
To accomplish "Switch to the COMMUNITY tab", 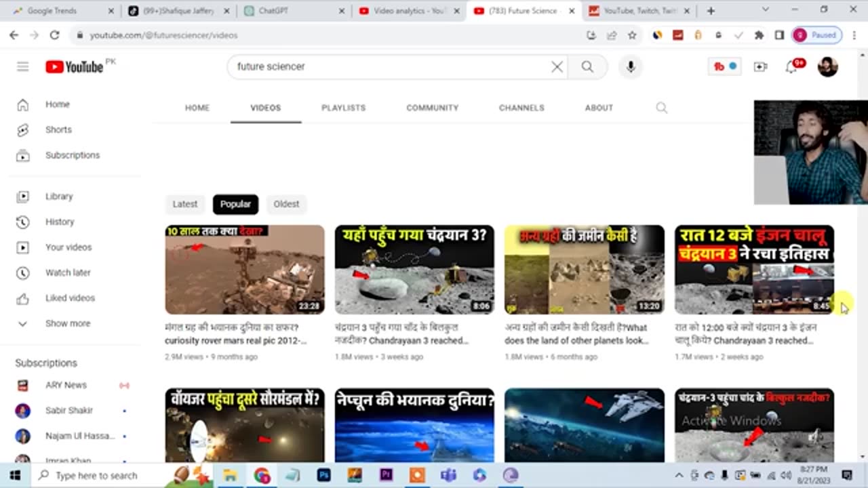I will pyautogui.click(x=433, y=108).
